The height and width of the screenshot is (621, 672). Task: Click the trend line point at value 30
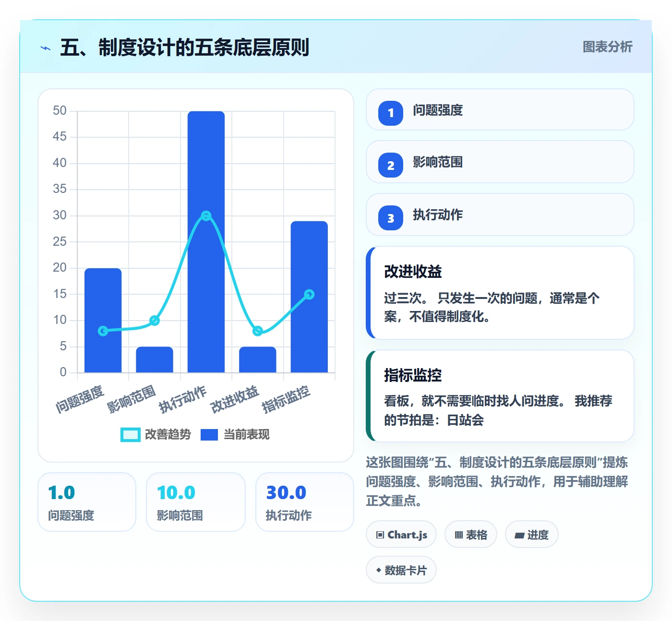206,216
